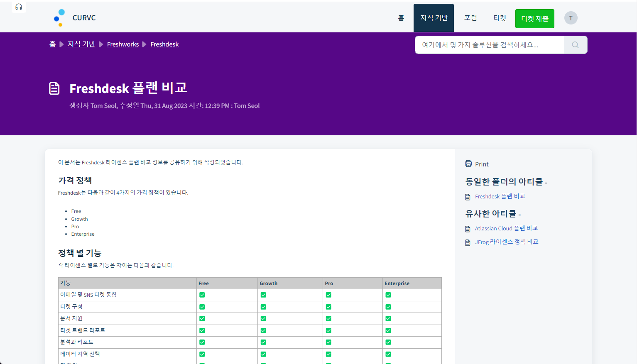Click the Enterprise bullet list item

[x=83, y=234]
